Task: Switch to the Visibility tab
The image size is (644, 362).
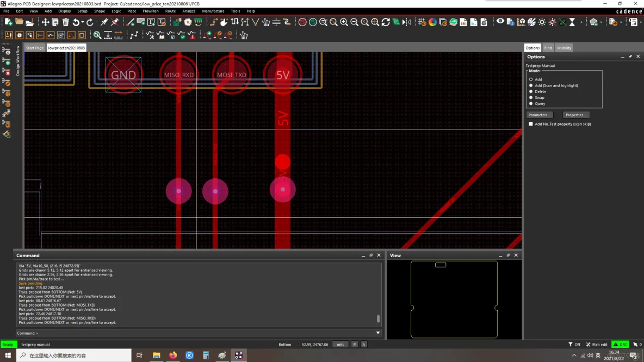Action: pyautogui.click(x=564, y=48)
